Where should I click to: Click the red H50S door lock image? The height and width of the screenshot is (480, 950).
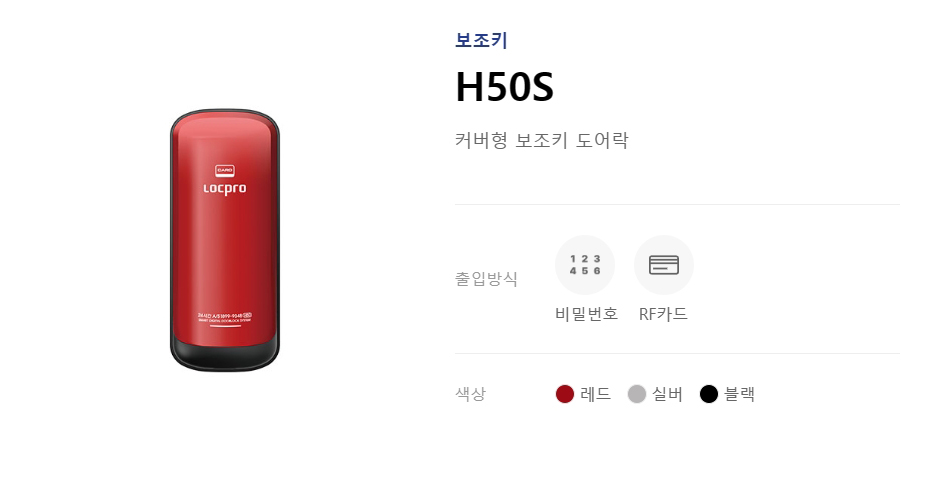pyautogui.click(x=225, y=241)
